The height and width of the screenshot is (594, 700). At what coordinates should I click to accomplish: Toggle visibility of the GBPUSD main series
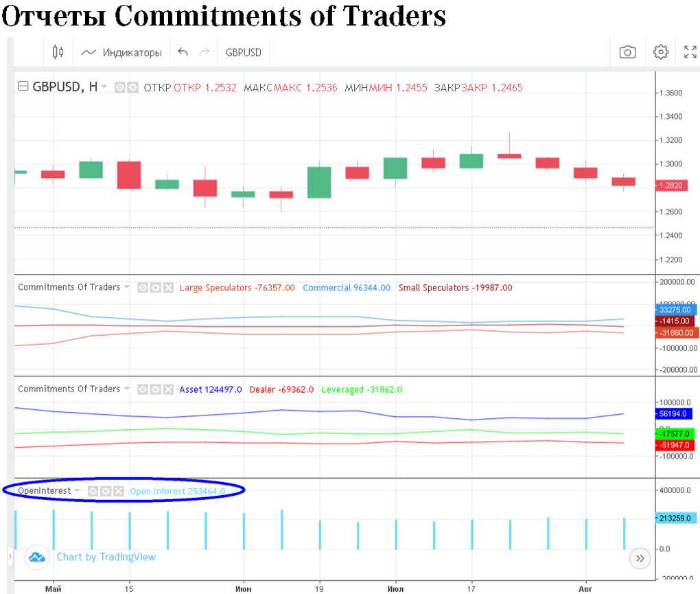119,88
